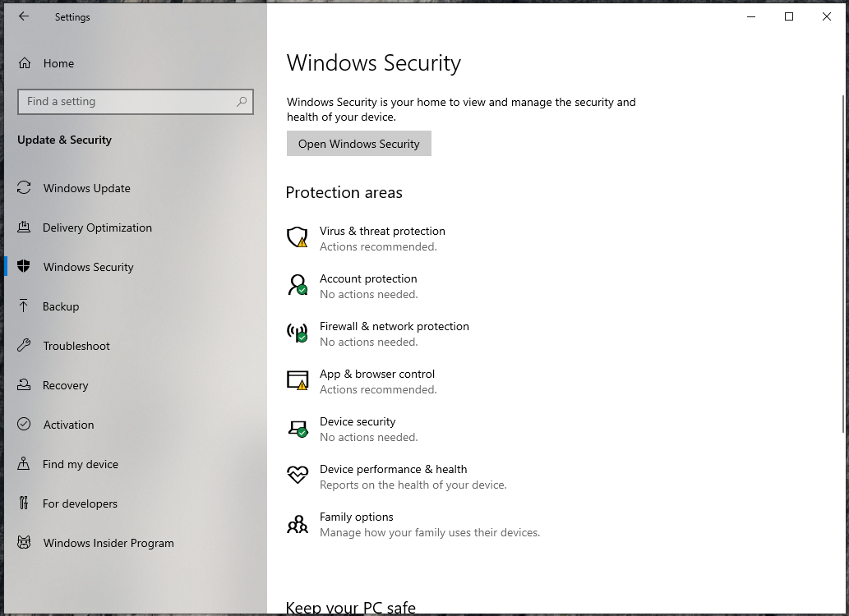The width and height of the screenshot is (849, 616).
Task: Select Activation in the sidebar
Action: [66, 425]
